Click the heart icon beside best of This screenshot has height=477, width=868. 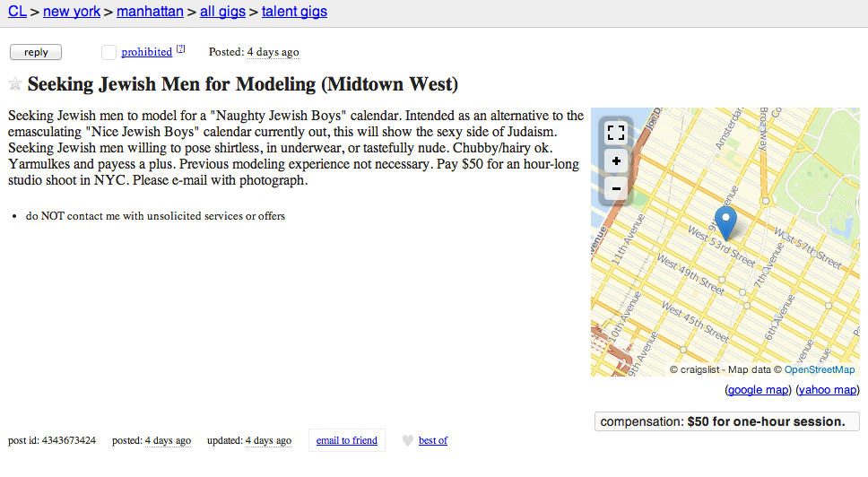point(407,440)
